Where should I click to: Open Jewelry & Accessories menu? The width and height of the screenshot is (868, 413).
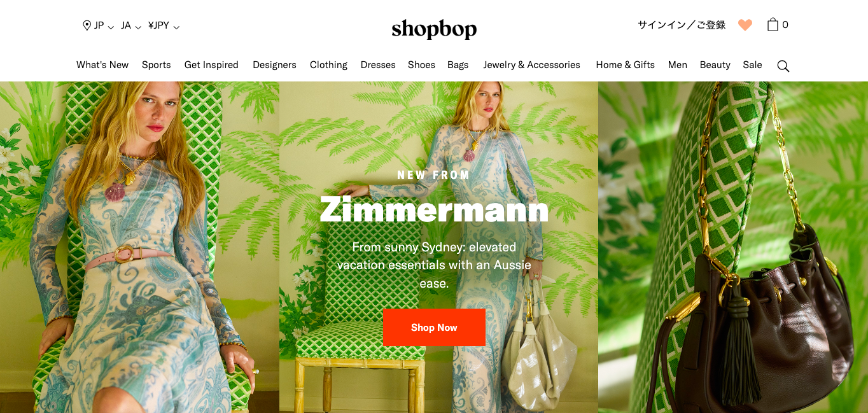coord(531,65)
